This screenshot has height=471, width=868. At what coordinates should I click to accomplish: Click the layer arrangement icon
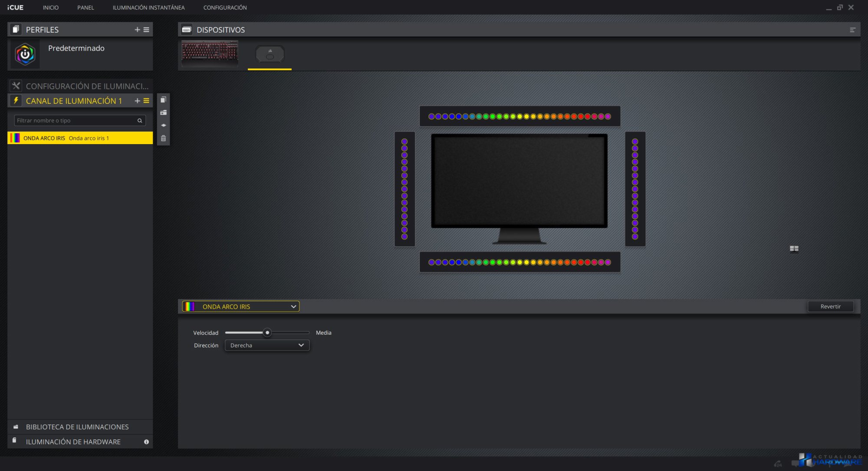pyautogui.click(x=163, y=125)
